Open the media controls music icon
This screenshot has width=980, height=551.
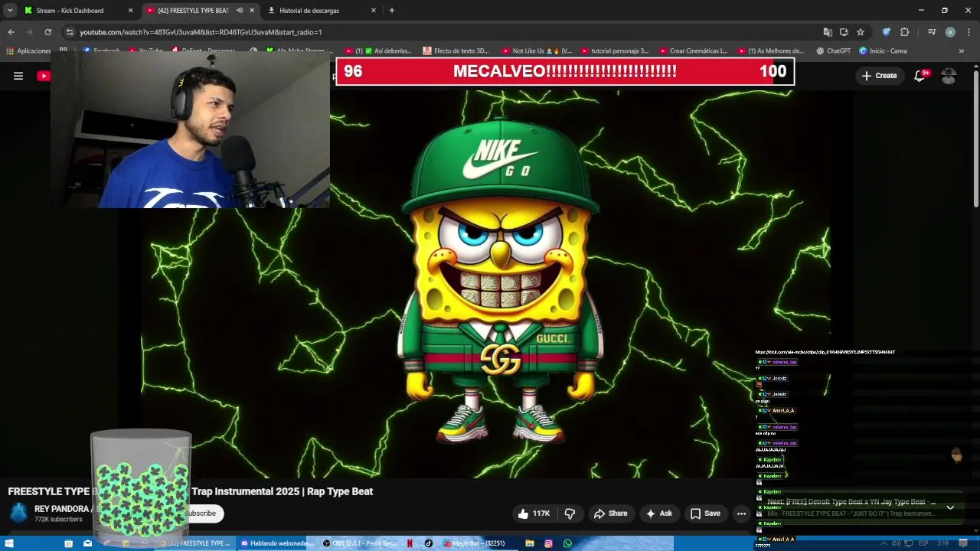point(932,32)
